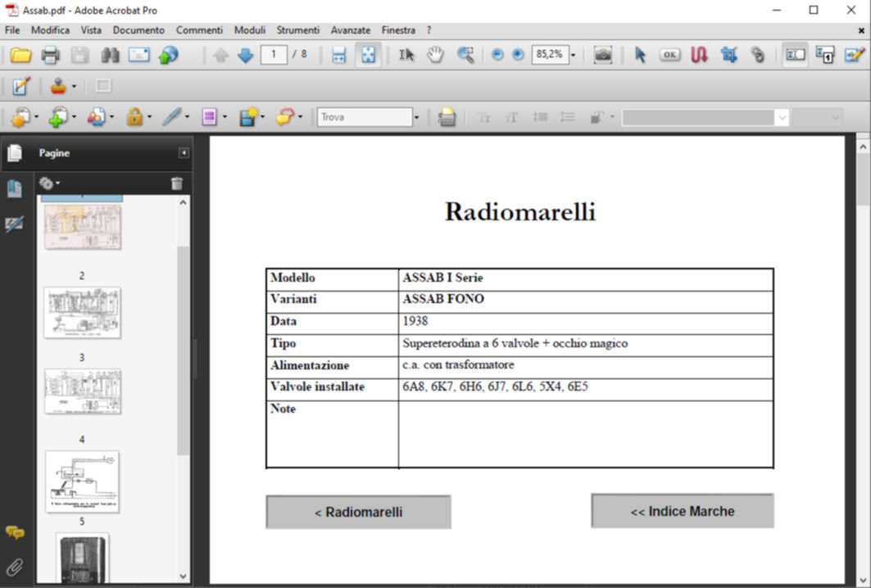871x588 pixels.
Task: Click the document vertical scrollbar up arrow
Action: point(863,147)
